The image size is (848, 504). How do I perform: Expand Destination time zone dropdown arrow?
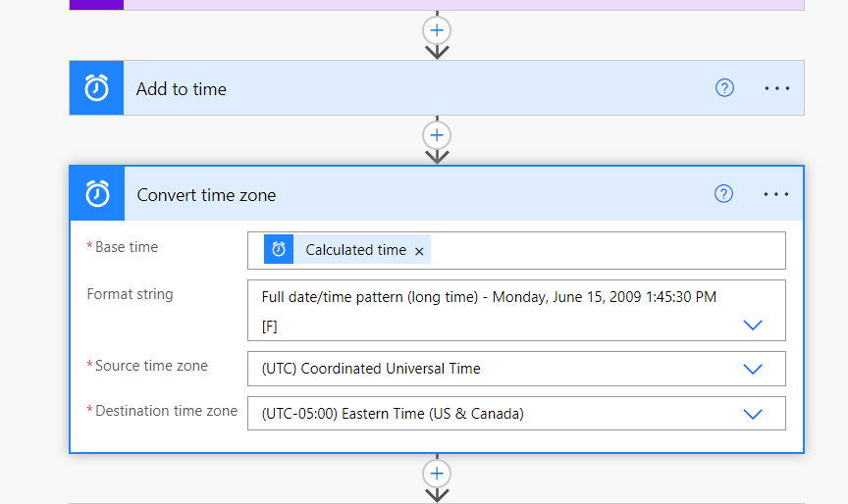click(x=753, y=414)
